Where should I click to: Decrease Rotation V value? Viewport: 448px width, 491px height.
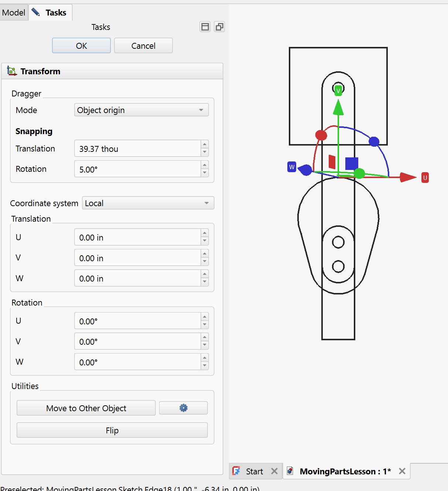click(205, 345)
